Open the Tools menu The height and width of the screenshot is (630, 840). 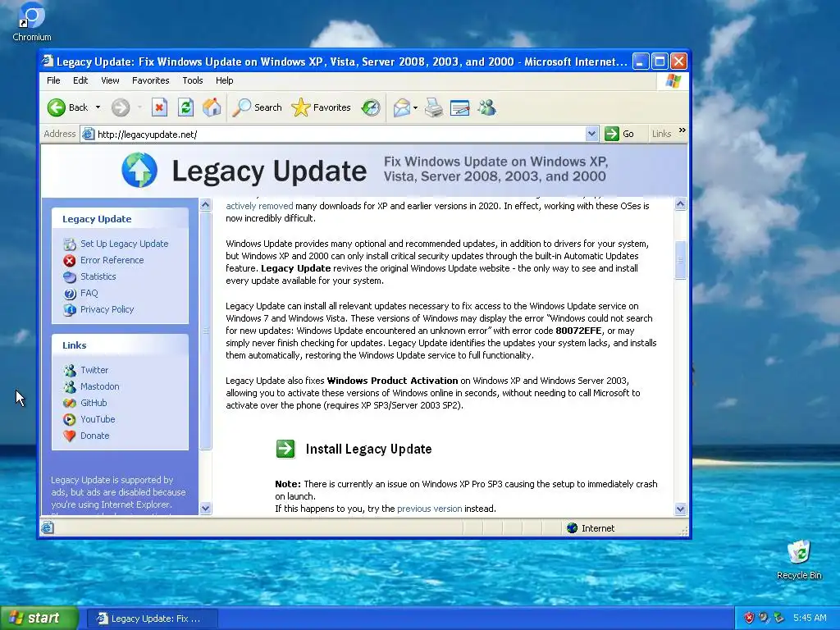click(192, 80)
